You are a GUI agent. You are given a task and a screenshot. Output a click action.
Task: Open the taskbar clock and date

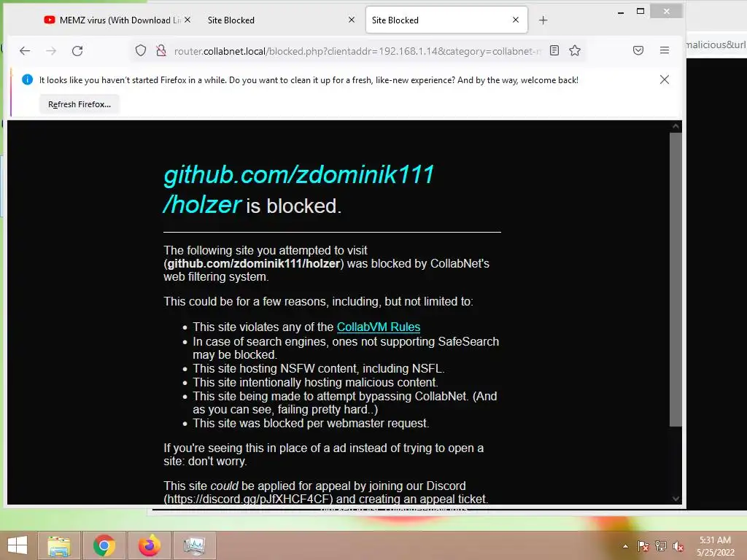click(x=715, y=546)
